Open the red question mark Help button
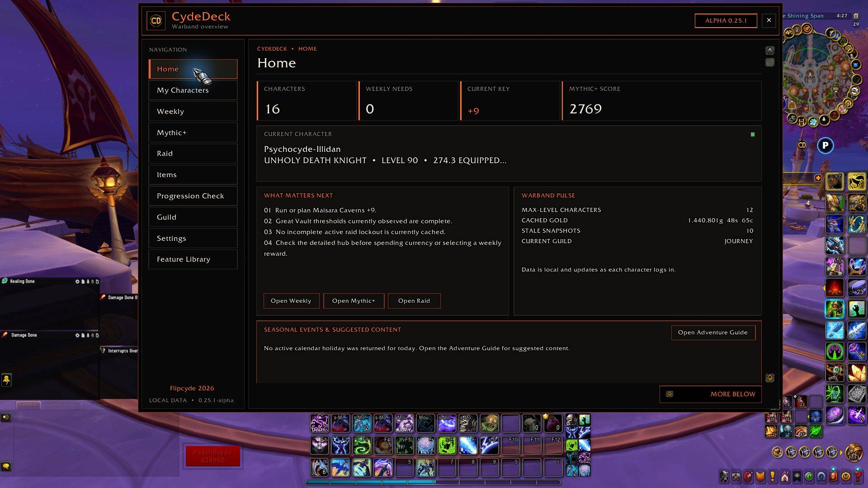Image resolution: width=868 pixels, height=488 pixels. tap(858, 476)
